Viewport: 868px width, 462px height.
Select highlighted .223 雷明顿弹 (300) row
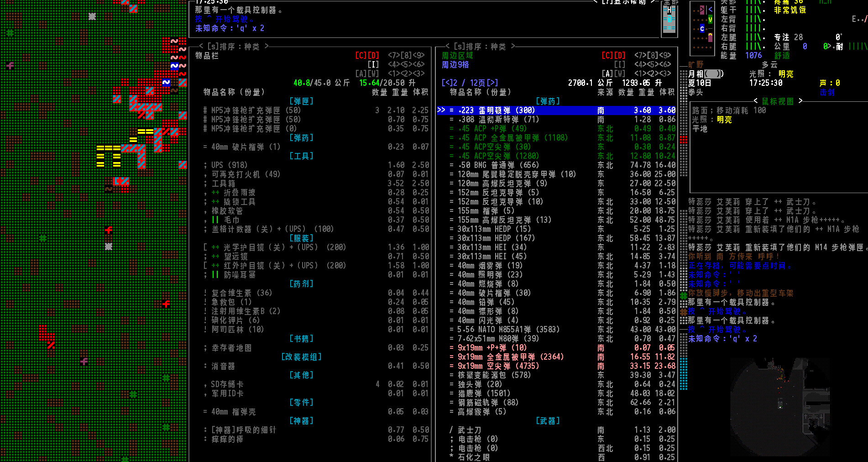coord(556,110)
